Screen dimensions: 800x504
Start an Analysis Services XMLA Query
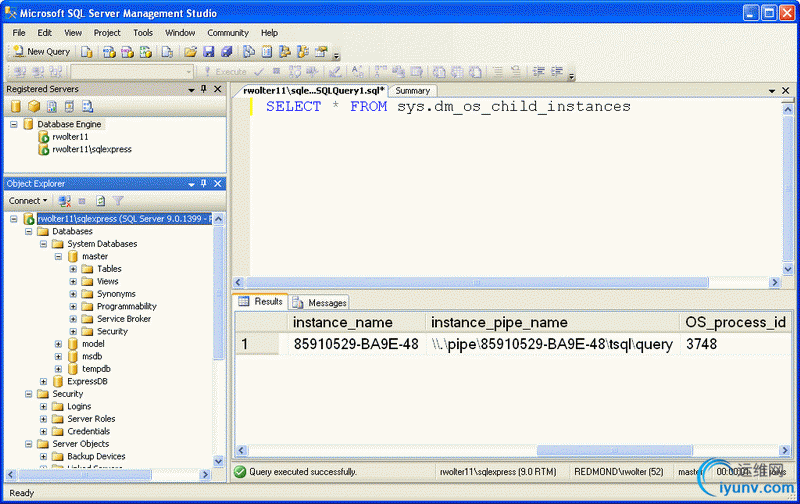point(146,52)
